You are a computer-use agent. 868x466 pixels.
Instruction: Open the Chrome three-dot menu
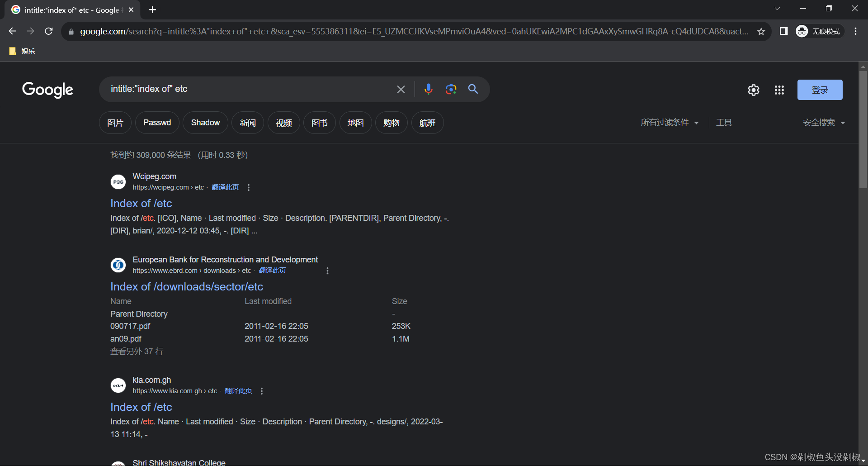855,31
